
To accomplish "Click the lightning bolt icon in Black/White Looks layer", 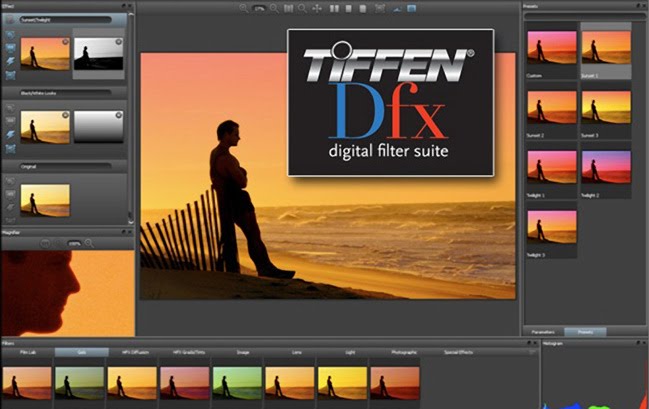I will (x=10, y=135).
